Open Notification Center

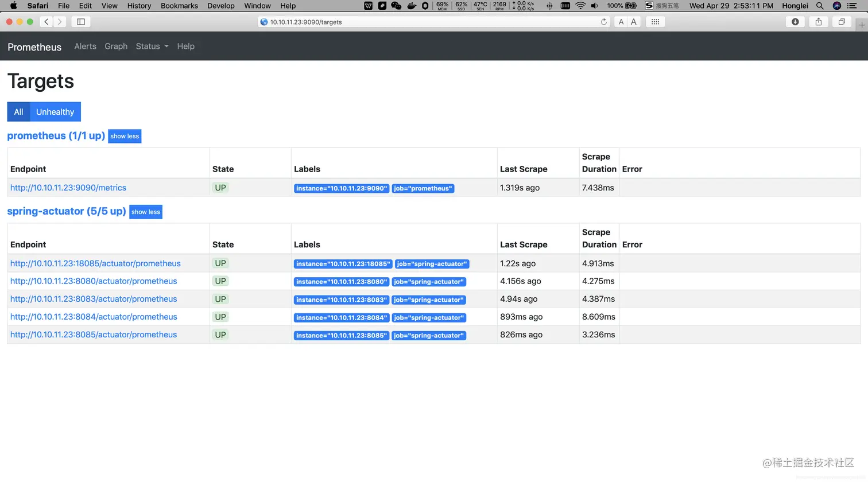(852, 6)
